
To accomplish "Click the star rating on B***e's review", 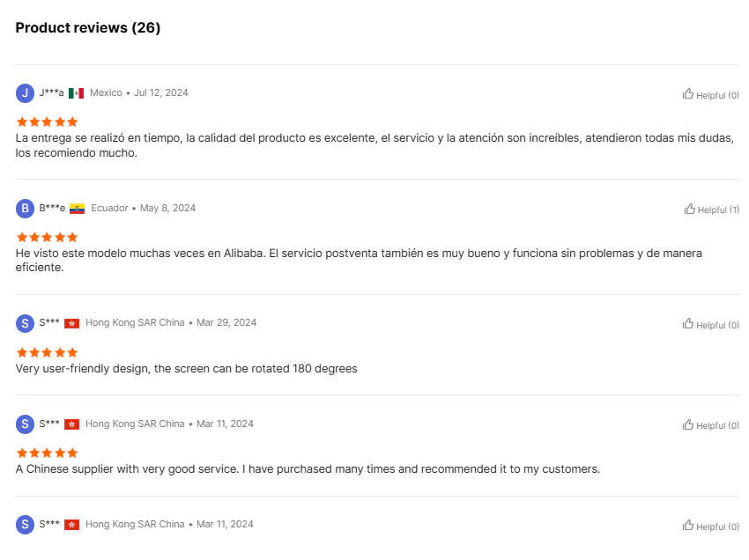I will 47,237.
